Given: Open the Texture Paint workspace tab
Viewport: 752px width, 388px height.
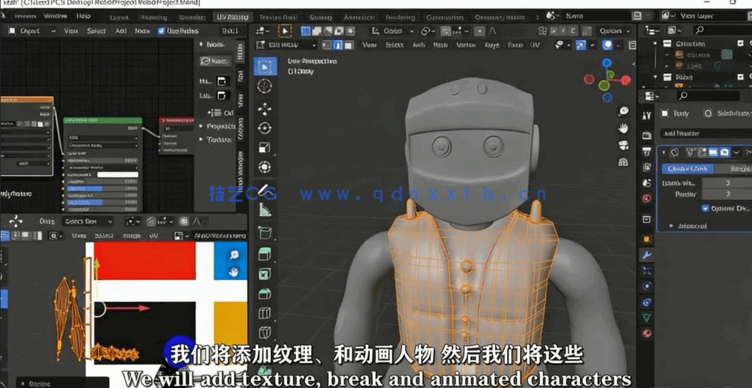Looking at the screenshot, I should pyautogui.click(x=278, y=17).
